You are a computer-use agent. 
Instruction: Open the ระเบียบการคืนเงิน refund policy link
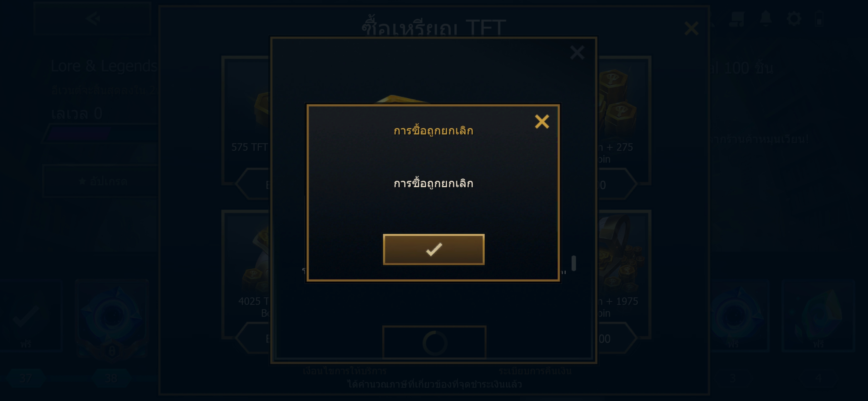(x=535, y=371)
